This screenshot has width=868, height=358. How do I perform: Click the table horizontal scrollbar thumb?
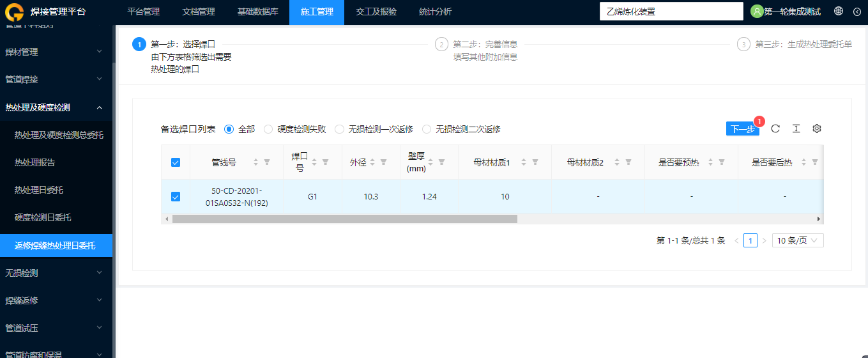click(x=344, y=219)
